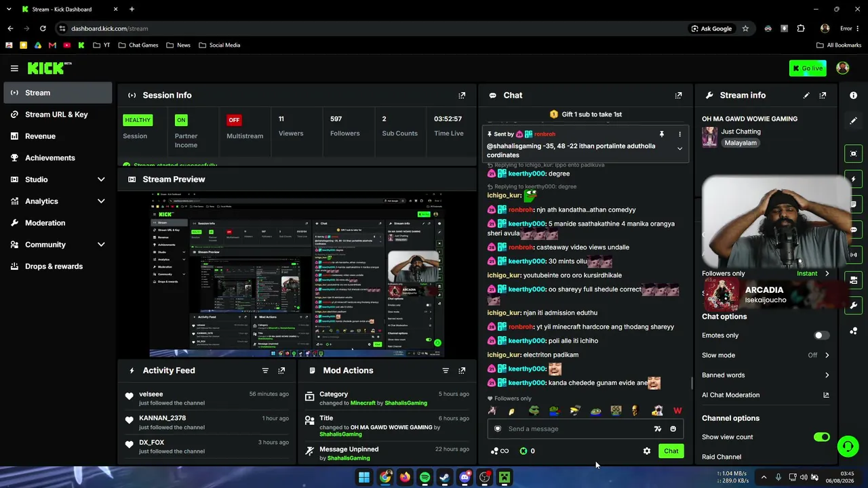The width and height of the screenshot is (868, 488).
Task: Pop out the Stream info panel
Action: coord(823,96)
